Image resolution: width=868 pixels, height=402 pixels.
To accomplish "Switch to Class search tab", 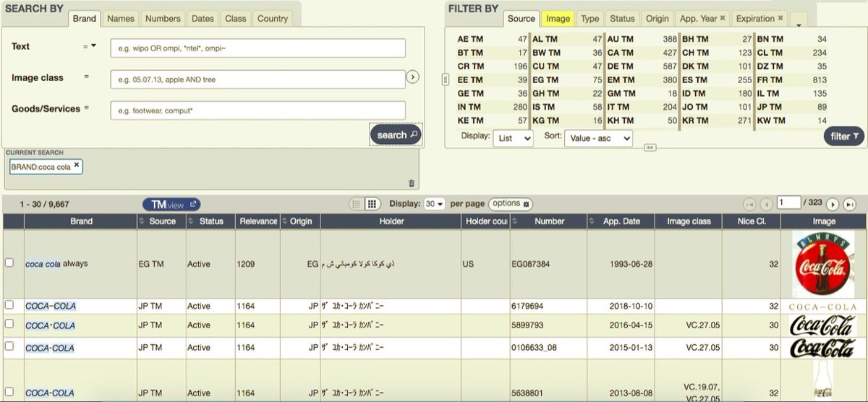I will pos(236,19).
